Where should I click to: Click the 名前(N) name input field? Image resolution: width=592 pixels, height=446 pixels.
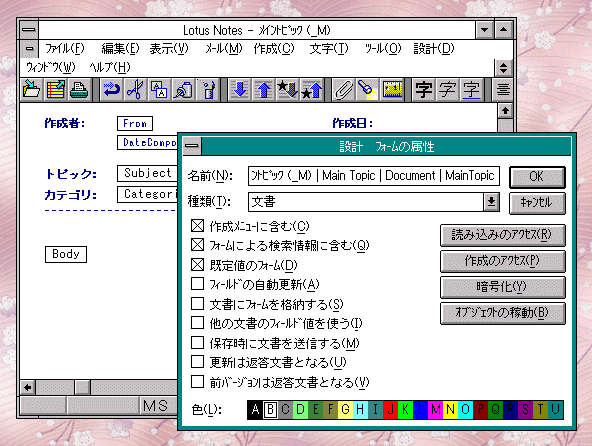coord(374,176)
